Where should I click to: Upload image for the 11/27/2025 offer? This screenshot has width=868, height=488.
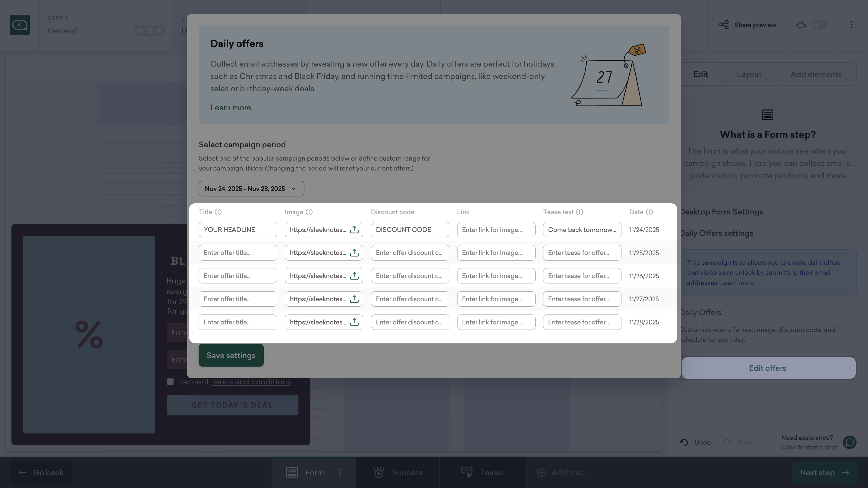(x=354, y=299)
